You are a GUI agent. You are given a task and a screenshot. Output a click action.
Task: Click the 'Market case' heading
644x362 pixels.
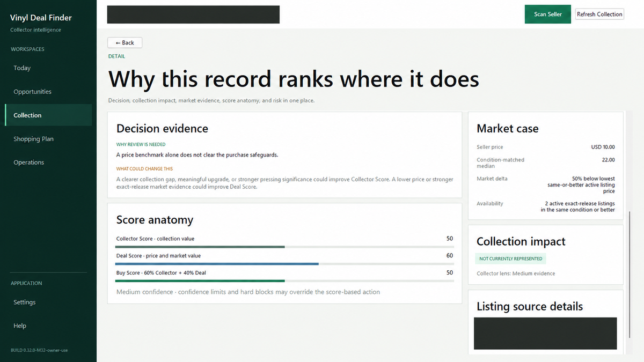click(507, 129)
